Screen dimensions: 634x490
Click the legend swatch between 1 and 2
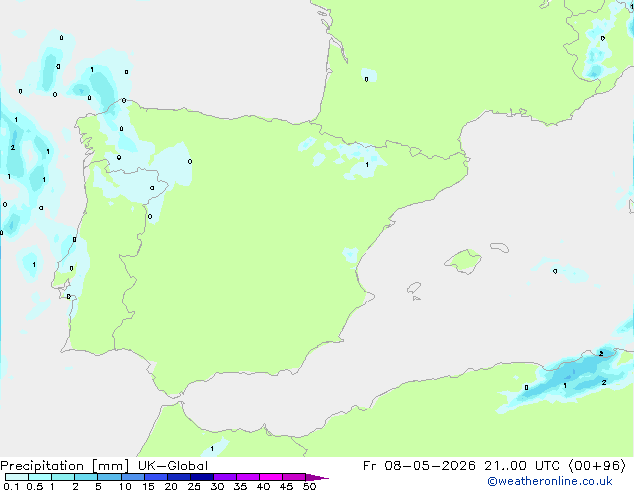point(63,477)
